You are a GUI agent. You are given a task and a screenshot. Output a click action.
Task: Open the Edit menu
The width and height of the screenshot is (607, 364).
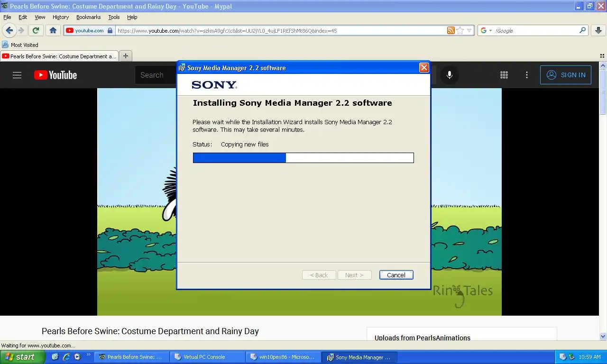click(x=23, y=17)
